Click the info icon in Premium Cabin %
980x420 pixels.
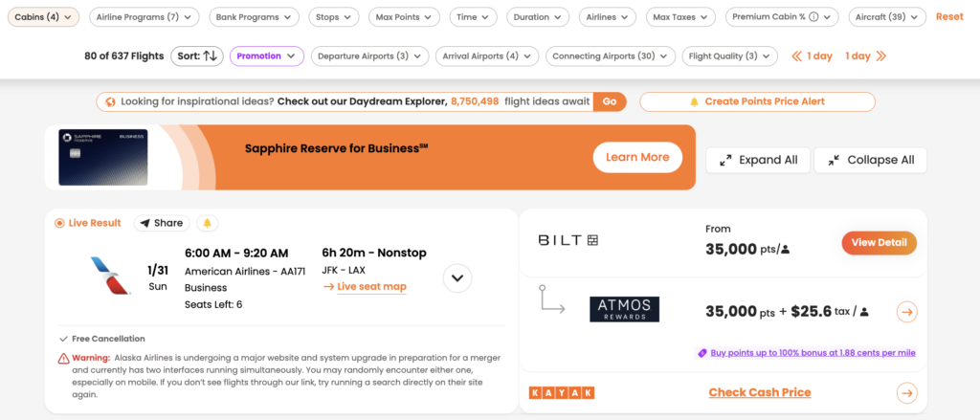(813, 17)
